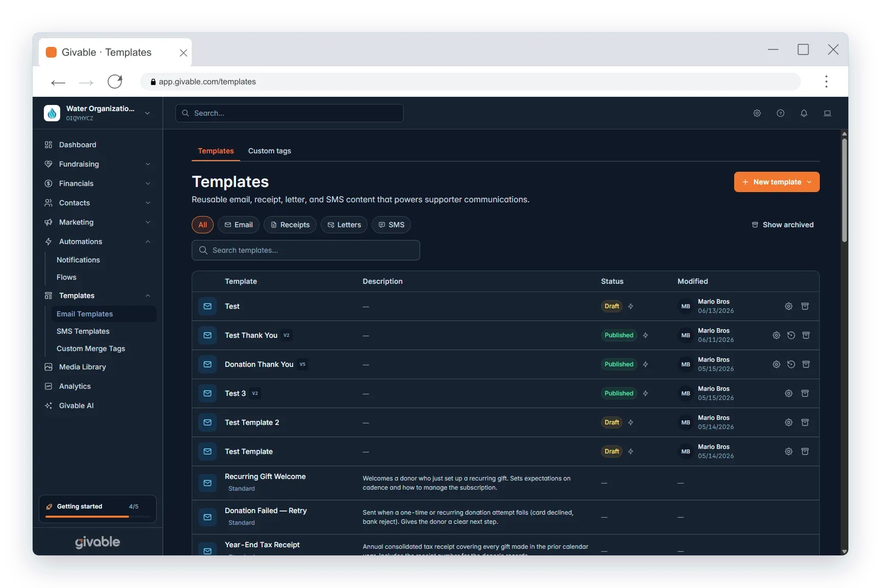Open the Getting started 4/5 card
The width and height of the screenshot is (881, 588).
(97, 509)
